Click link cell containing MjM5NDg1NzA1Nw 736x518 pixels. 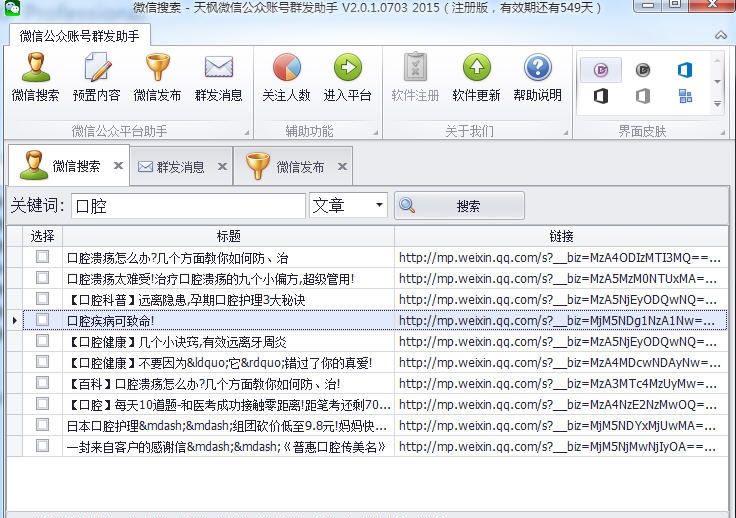pyautogui.click(x=560, y=320)
